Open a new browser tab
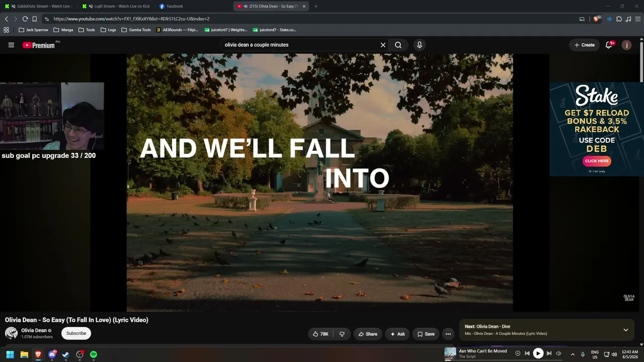Screen dimensions: 644x362 [x=316, y=6]
